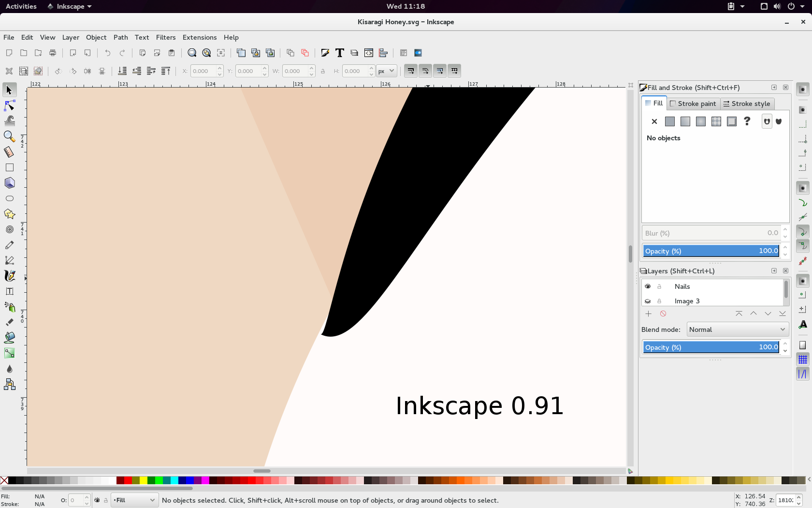Activate the Text tool
The image size is (812, 508).
(9, 291)
